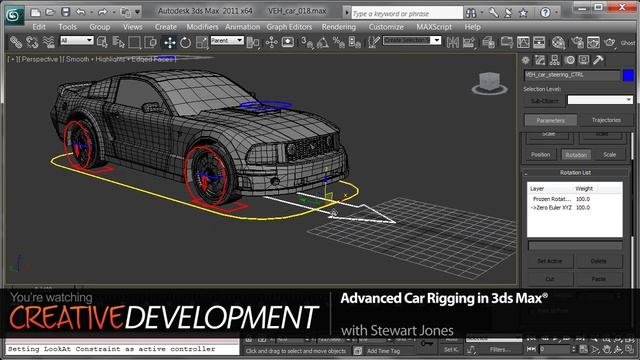The image size is (640, 360).
Task: Open the MAXScript menu
Action: (434, 27)
